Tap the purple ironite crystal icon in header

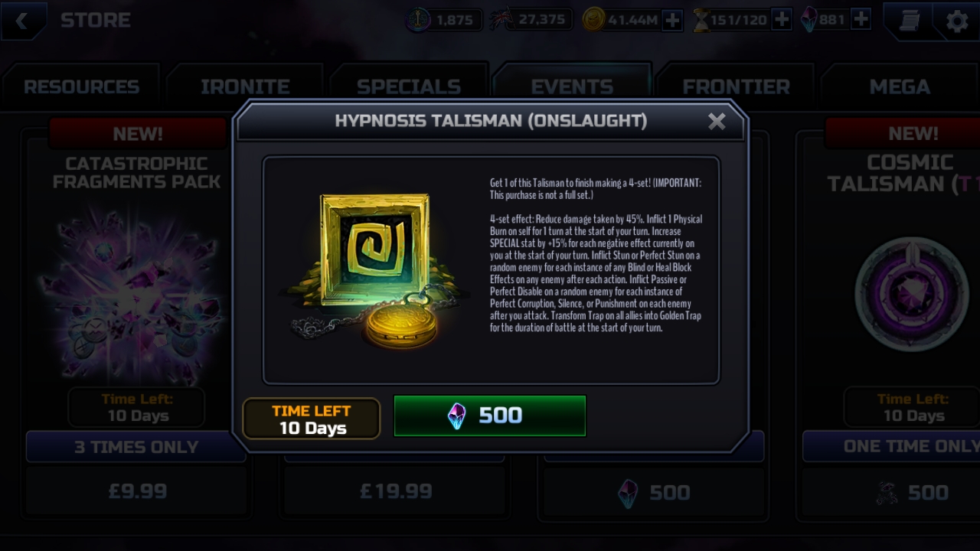(x=808, y=20)
